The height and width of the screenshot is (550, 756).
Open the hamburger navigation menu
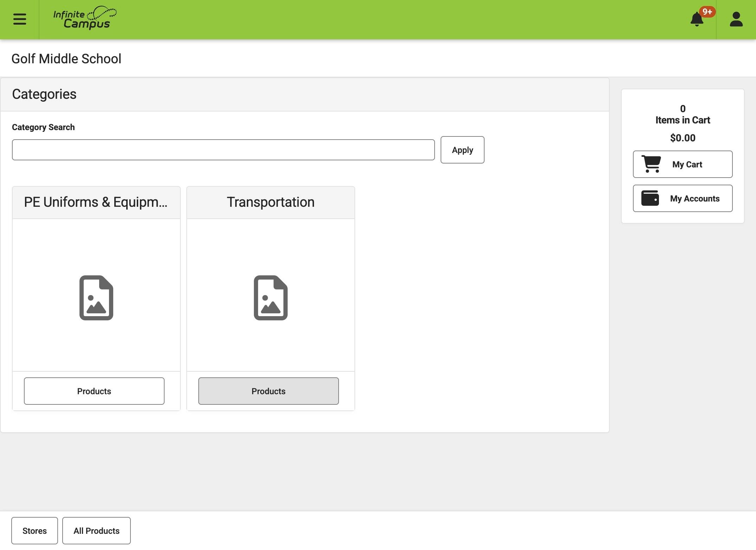[20, 19]
